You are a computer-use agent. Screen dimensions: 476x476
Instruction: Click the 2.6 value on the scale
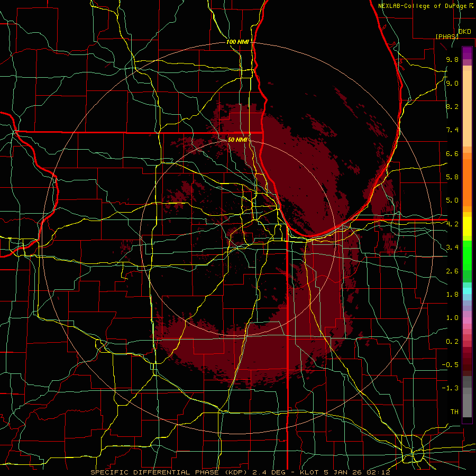pyautogui.click(x=452, y=271)
